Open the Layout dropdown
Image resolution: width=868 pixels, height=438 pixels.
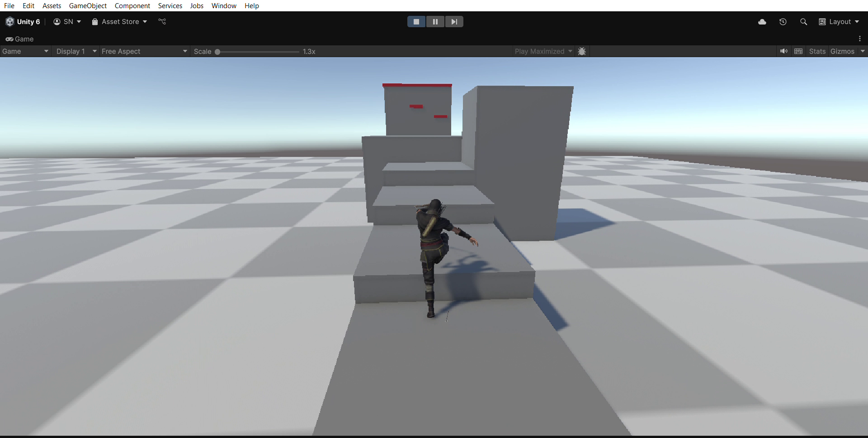[839, 22]
